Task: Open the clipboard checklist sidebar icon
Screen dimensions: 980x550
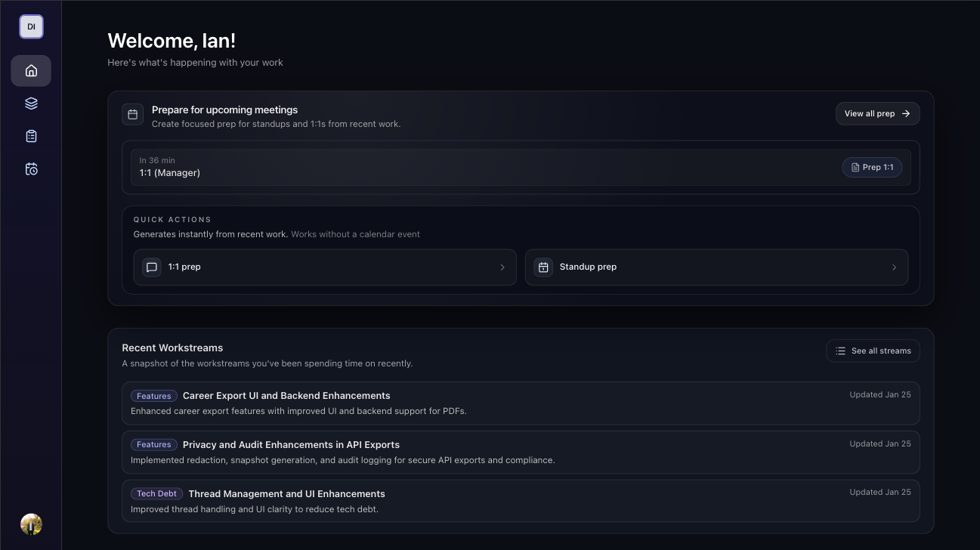Action: tap(31, 136)
